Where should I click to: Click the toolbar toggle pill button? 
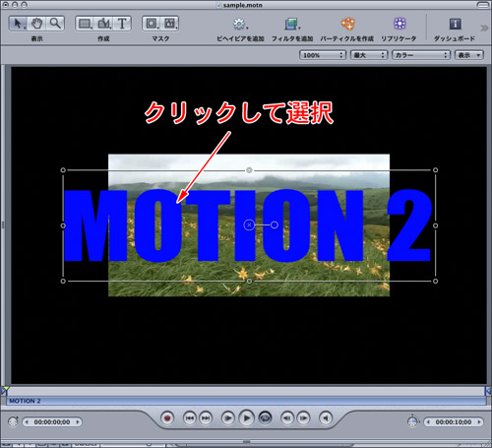483,5
